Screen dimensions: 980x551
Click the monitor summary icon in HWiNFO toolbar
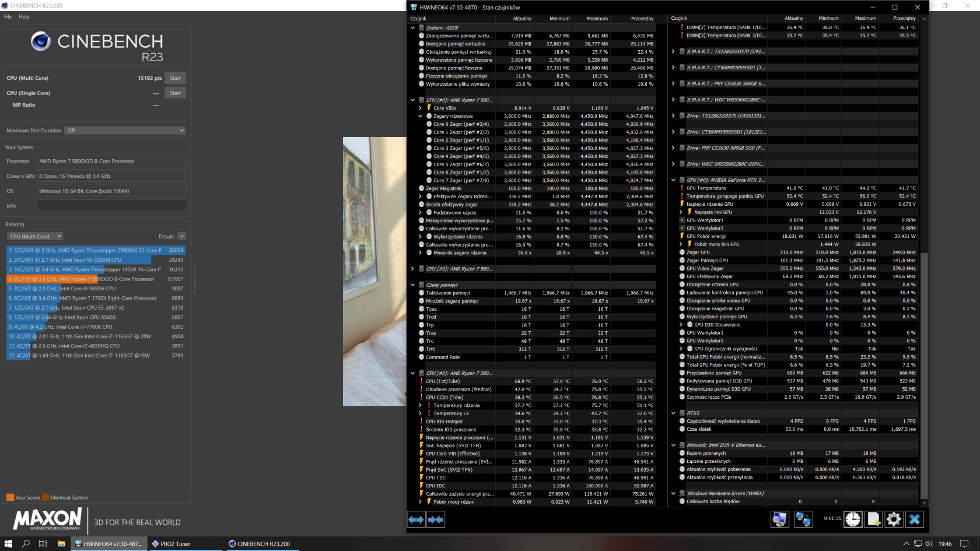pyautogui.click(x=779, y=519)
